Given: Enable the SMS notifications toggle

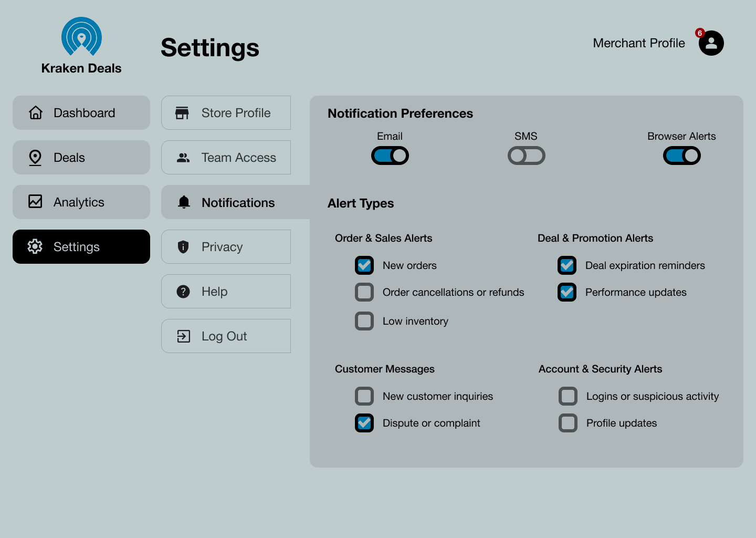Looking at the screenshot, I should [x=526, y=156].
